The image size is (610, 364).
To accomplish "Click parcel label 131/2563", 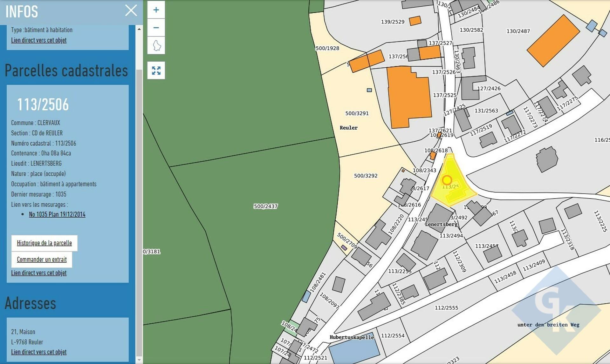I will point(486,111).
